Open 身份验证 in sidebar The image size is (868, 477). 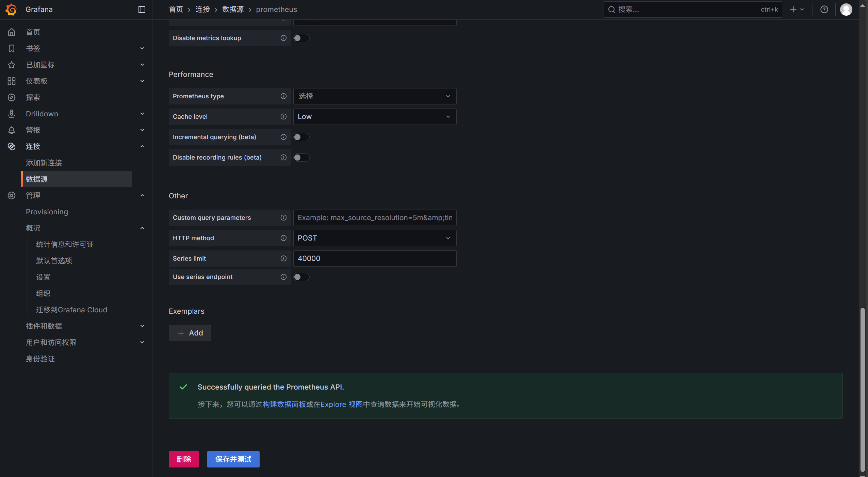tap(40, 359)
